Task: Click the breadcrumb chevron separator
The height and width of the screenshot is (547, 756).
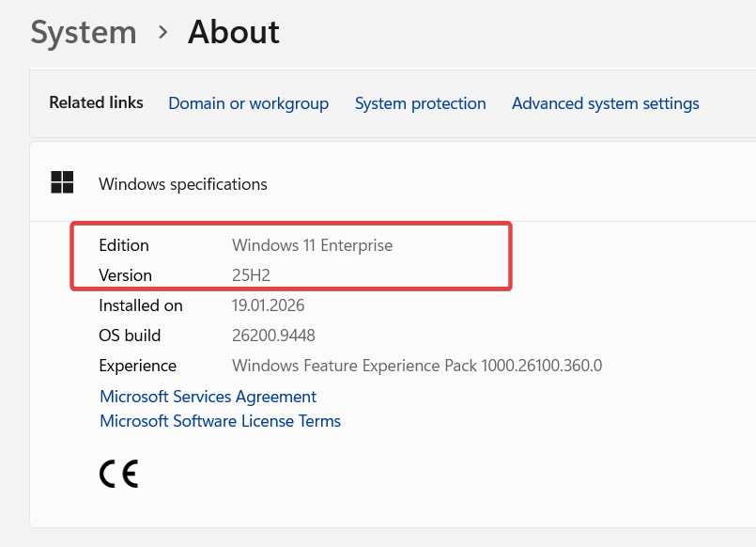Action: pyautogui.click(x=163, y=33)
